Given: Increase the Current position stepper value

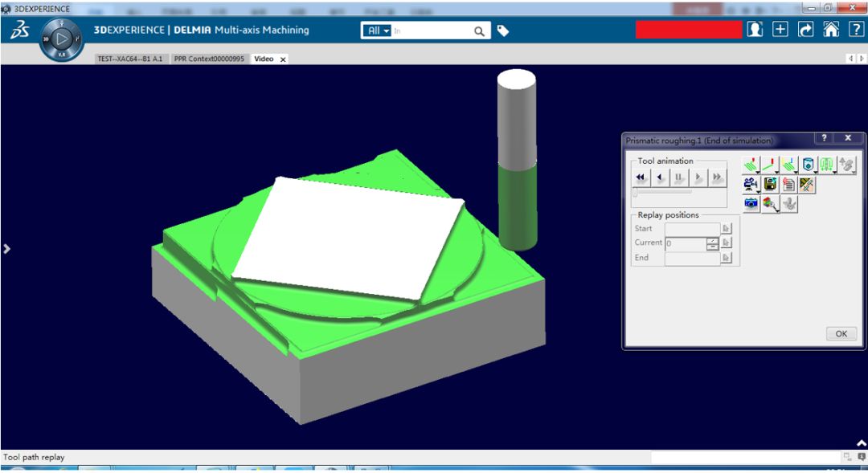Looking at the screenshot, I should 712,241.
